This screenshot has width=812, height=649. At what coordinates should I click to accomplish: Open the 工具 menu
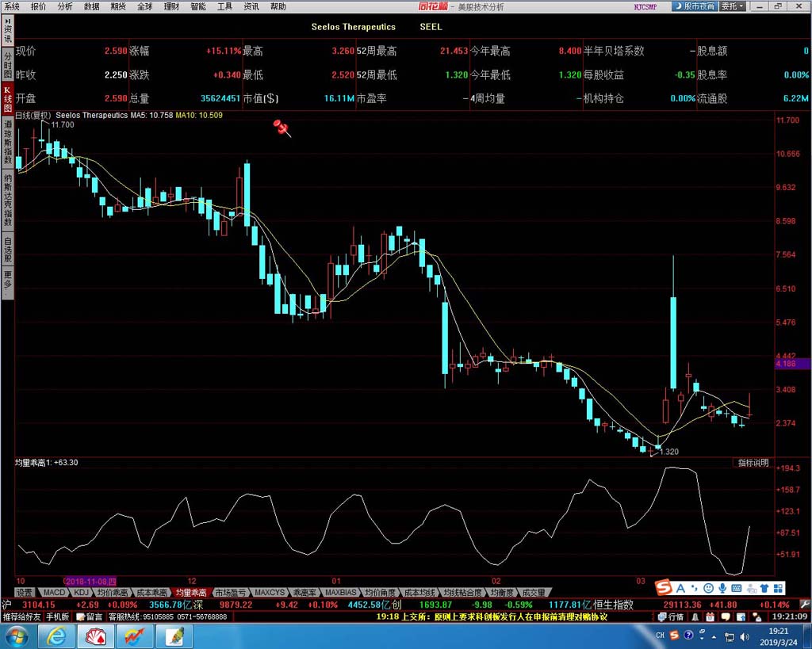pyautogui.click(x=224, y=6)
